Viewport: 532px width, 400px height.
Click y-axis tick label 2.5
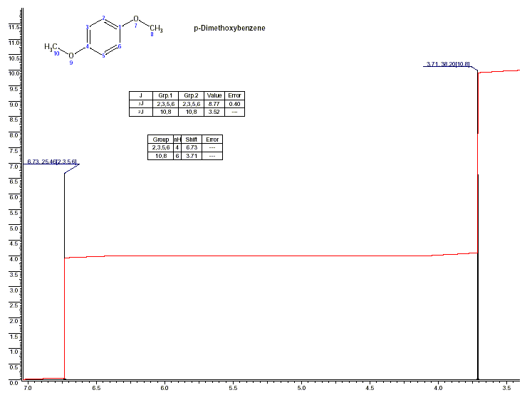[14, 306]
